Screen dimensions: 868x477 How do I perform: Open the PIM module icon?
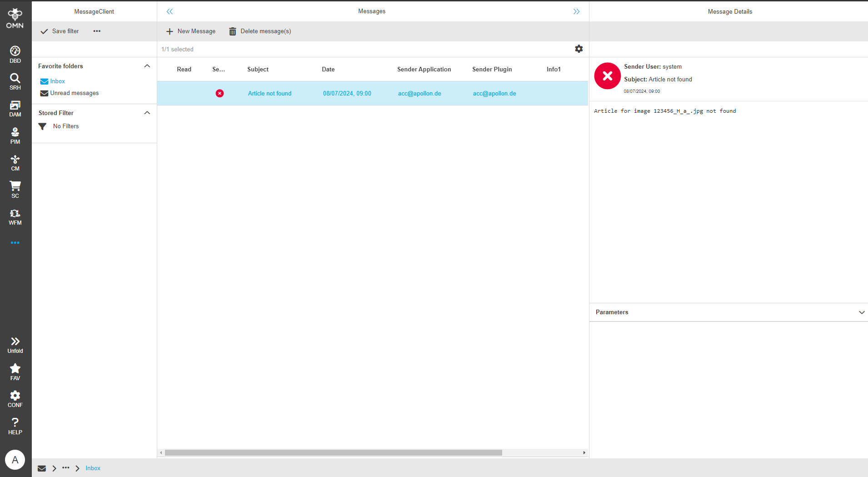15,136
